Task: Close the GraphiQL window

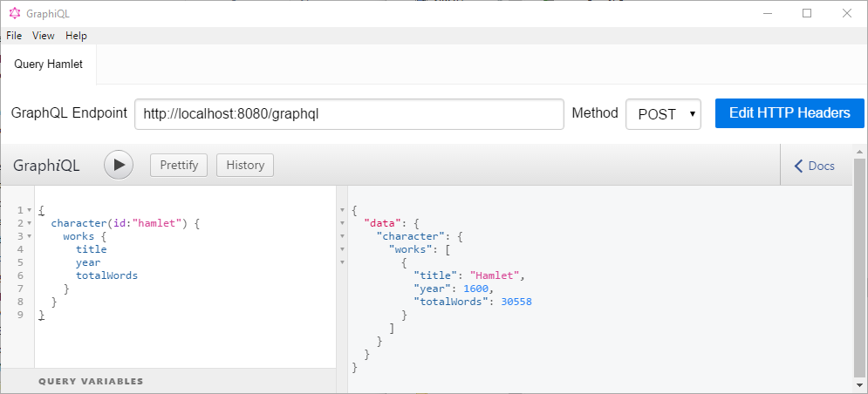Action: click(847, 13)
